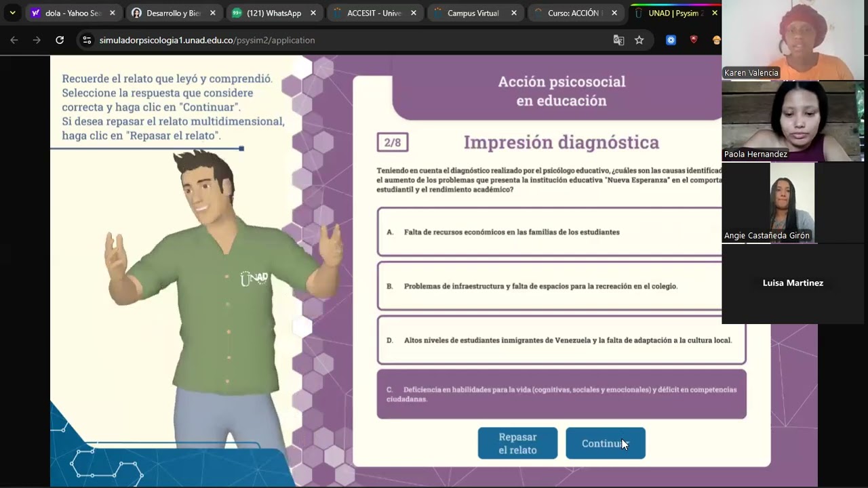Go forward in browser history
Viewport: 868px width, 488px height.
tap(37, 40)
